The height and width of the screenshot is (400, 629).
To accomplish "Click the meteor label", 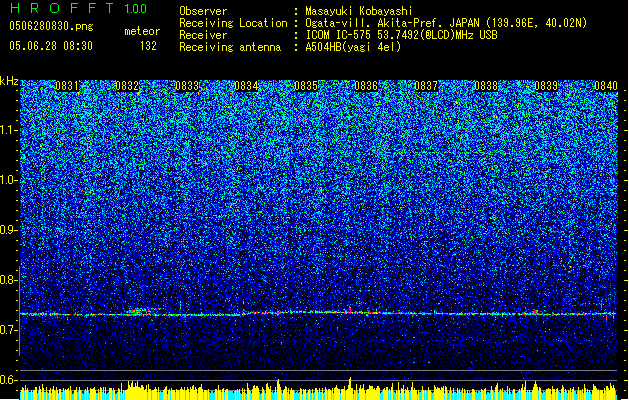I will pos(142,31).
